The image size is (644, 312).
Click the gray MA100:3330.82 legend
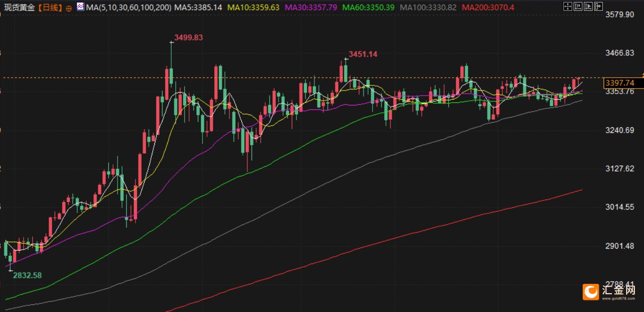click(x=428, y=8)
